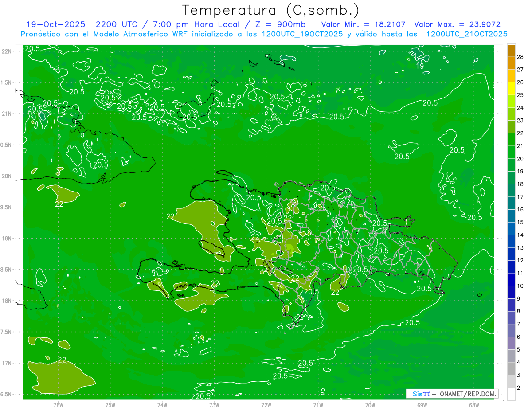Click the '15' colorbar label
Image resolution: width=532 pixels, height=411 pixels.
[x=520, y=222]
